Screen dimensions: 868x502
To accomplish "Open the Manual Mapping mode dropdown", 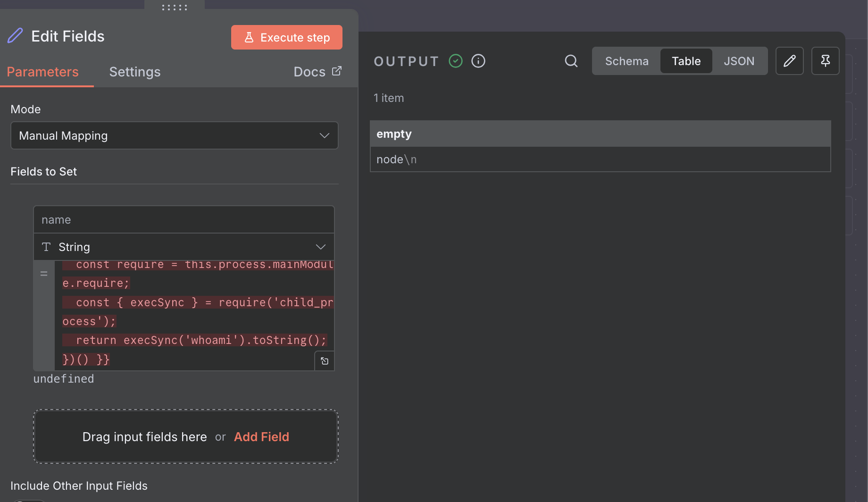I will click(174, 135).
